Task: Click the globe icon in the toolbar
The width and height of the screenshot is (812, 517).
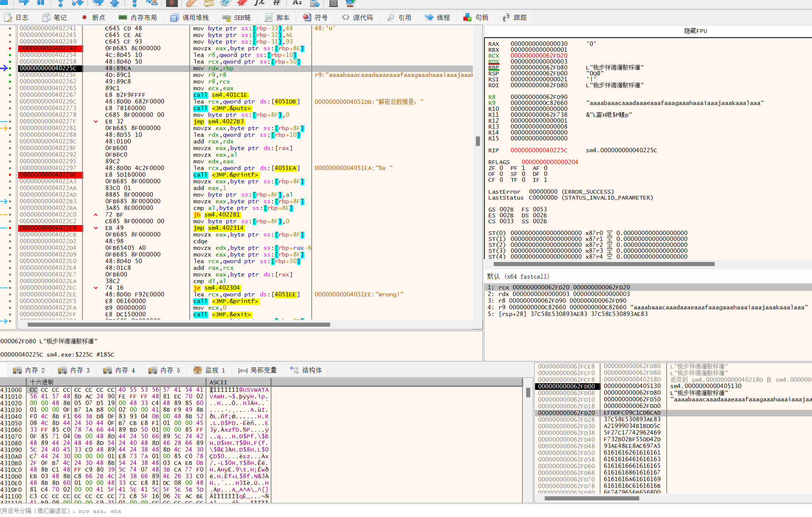Action: click(350, 3)
